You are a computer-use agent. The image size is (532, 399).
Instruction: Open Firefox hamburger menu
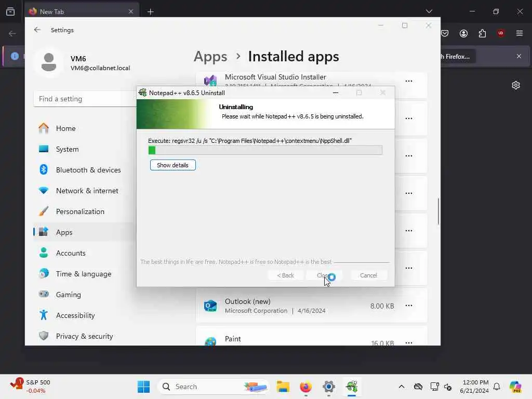click(519, 33)
